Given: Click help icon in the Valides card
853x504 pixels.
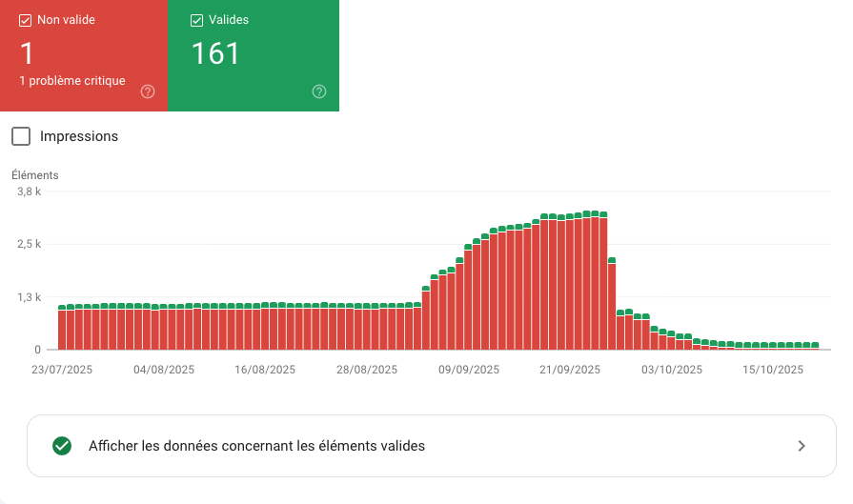Looking at the screenshot, I should (319, 92).
